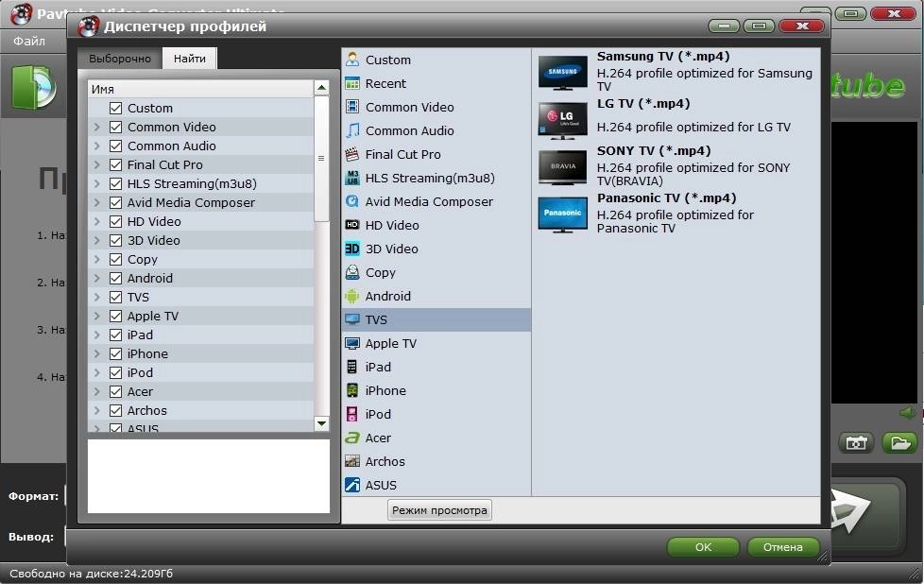Screen dimensions: 924x584
Task: Toggle the HD Video checkbox
Action: (115, 221)
